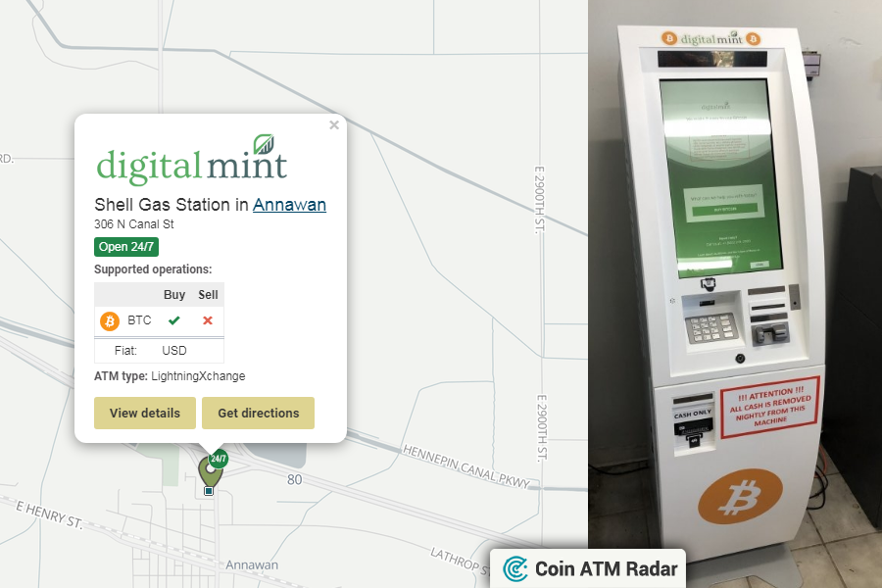Click the Annawan town label on map
This screenshot has width=882, height=588.
[x=252, y=564]
